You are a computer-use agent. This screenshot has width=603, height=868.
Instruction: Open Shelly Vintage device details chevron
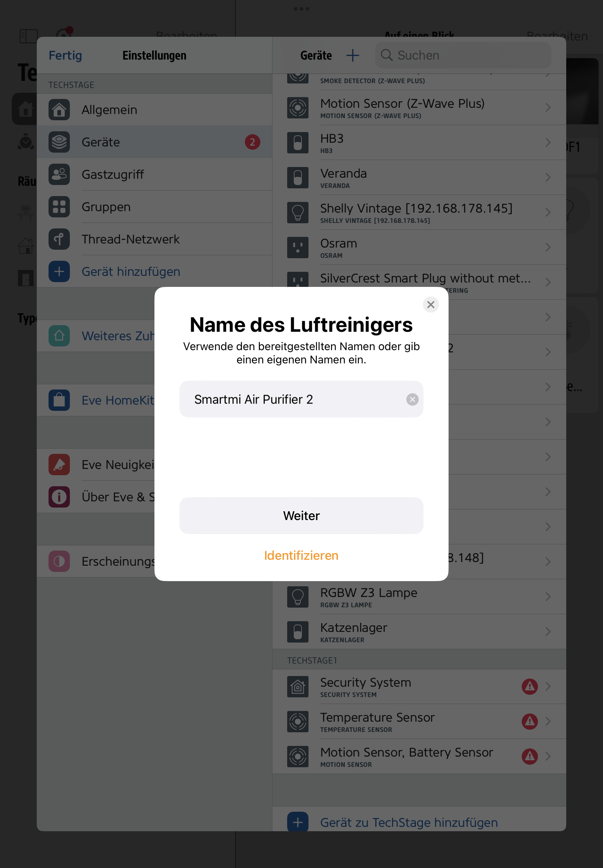tap(548, 212)
